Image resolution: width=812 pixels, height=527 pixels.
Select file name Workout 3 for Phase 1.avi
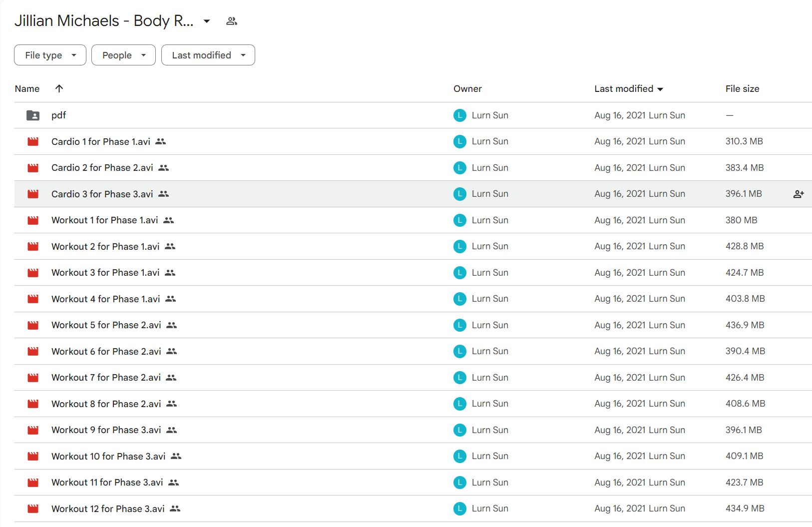105,273
